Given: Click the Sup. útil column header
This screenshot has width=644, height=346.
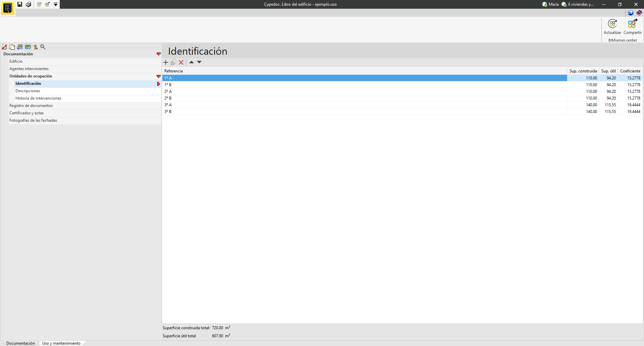Looking at the screenshot, I should click(x=608, y=71).
